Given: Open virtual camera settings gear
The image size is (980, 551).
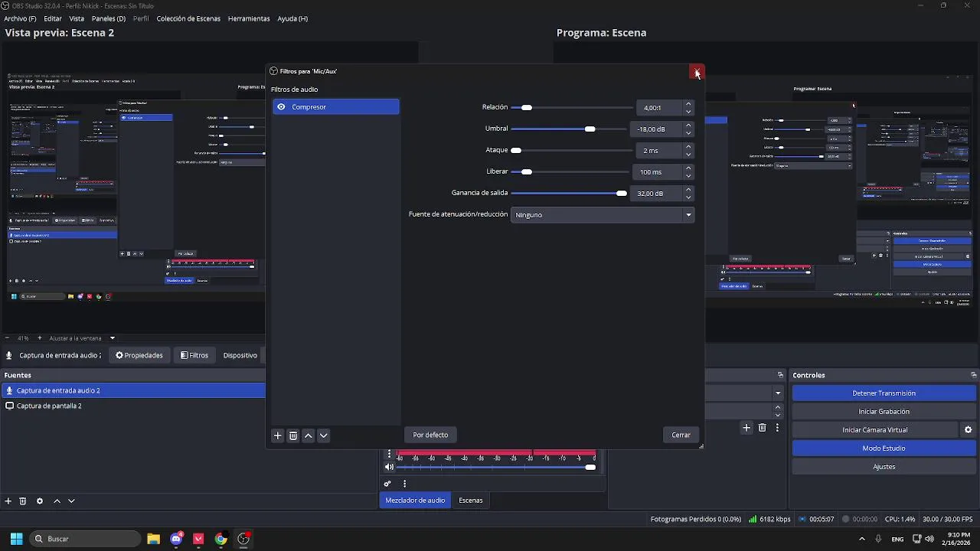Looking at the screenshot, I should coord(968,430).
